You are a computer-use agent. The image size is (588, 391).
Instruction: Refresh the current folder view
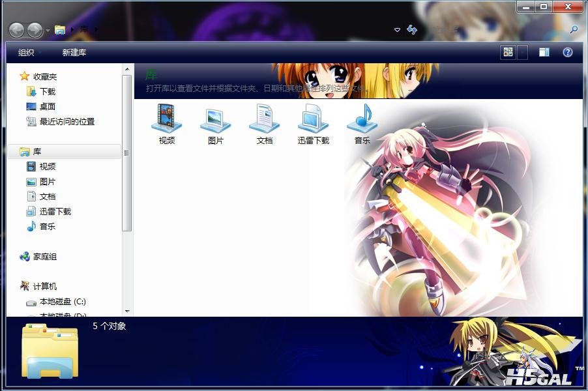coord(412,29)
